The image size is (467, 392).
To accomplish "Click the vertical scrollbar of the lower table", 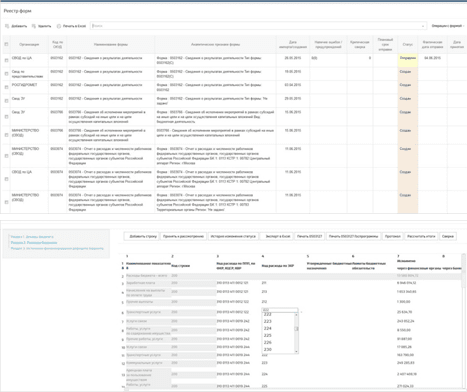I will tap(463, 320).
